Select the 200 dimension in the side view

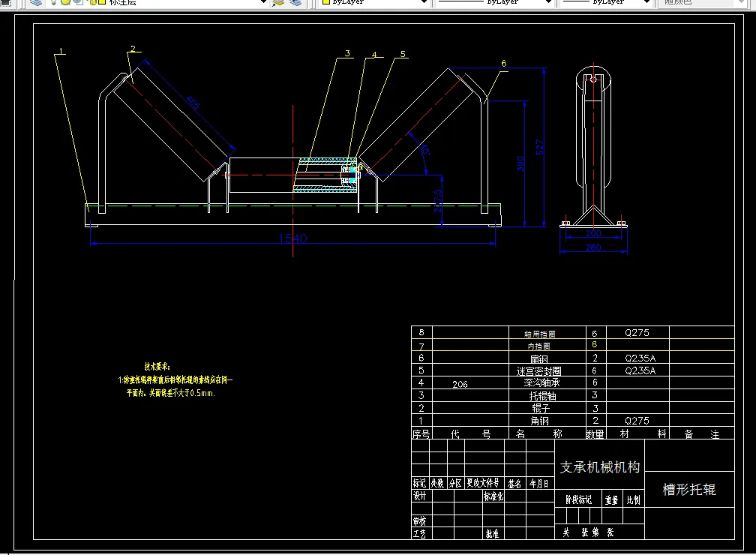click(593, 233)
